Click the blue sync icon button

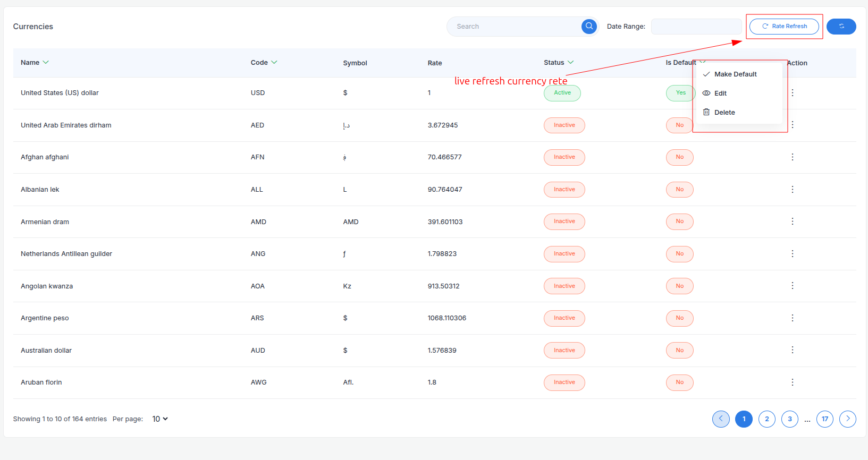point(841,26)
